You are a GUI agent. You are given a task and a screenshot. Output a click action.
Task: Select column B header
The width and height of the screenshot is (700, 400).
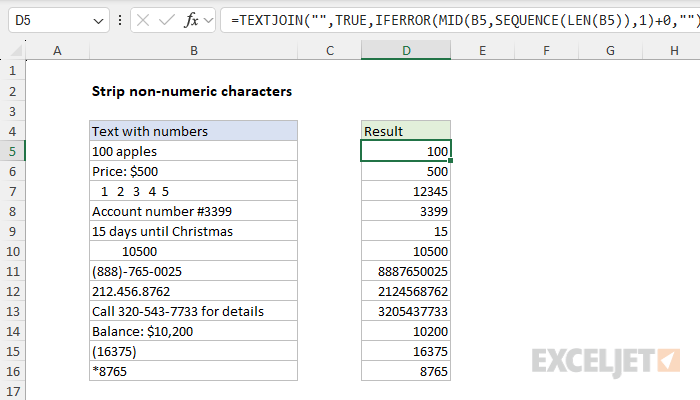coord(193,50)
